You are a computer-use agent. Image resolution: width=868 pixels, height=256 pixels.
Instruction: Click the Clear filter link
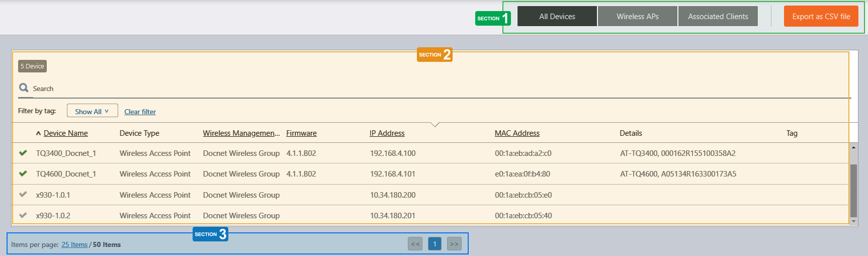140,112
